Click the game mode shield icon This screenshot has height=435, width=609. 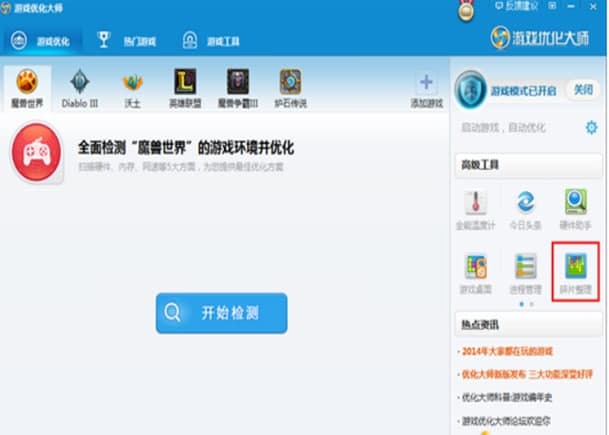(470, 90)
